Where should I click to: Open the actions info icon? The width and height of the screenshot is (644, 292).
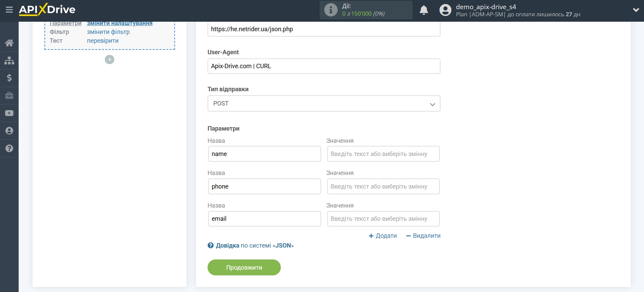331,10
